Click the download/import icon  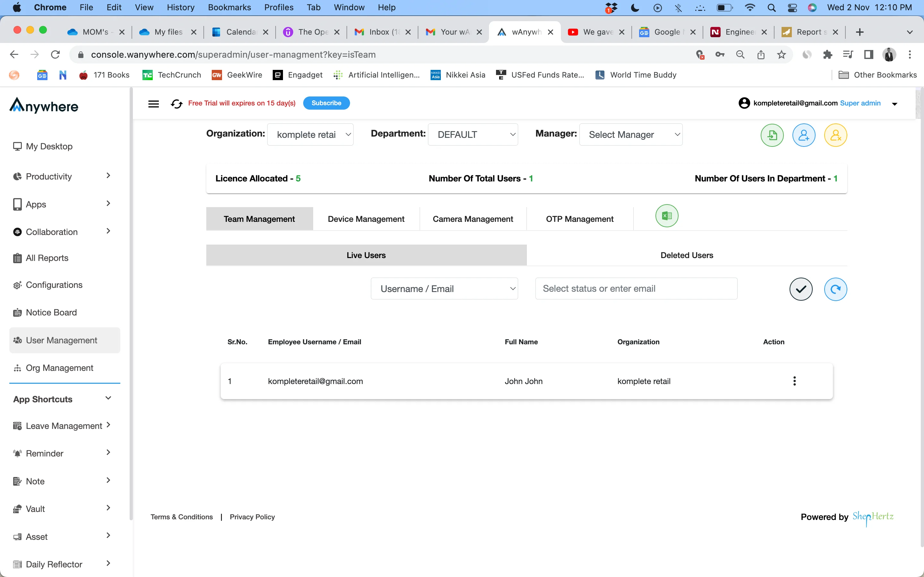[x=772, y=135]
